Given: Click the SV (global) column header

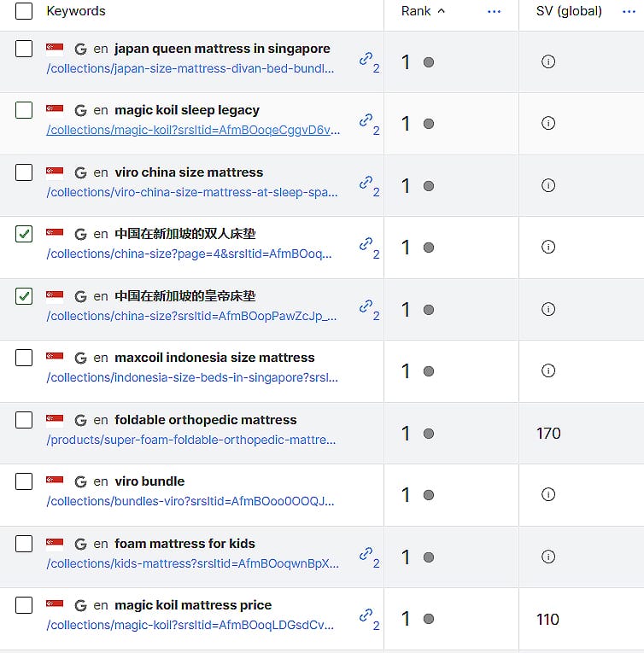Looking at the screenshot, I should (x=569, y=11).
